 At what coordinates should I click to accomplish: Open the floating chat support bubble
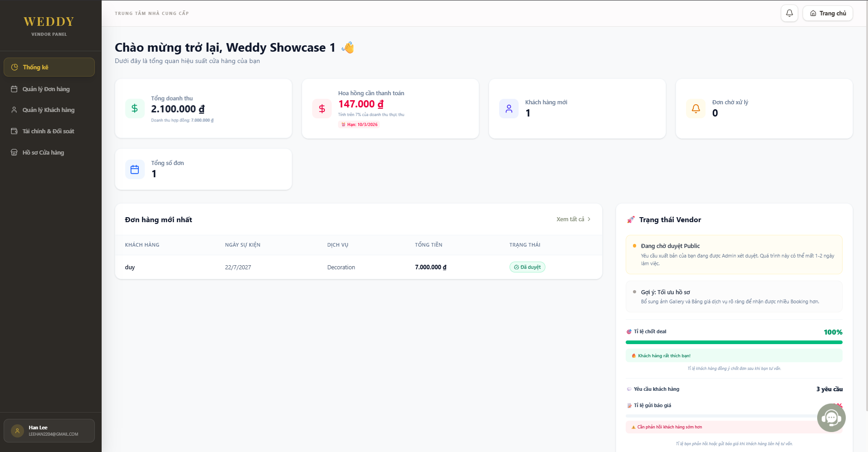tap(831, 418)
